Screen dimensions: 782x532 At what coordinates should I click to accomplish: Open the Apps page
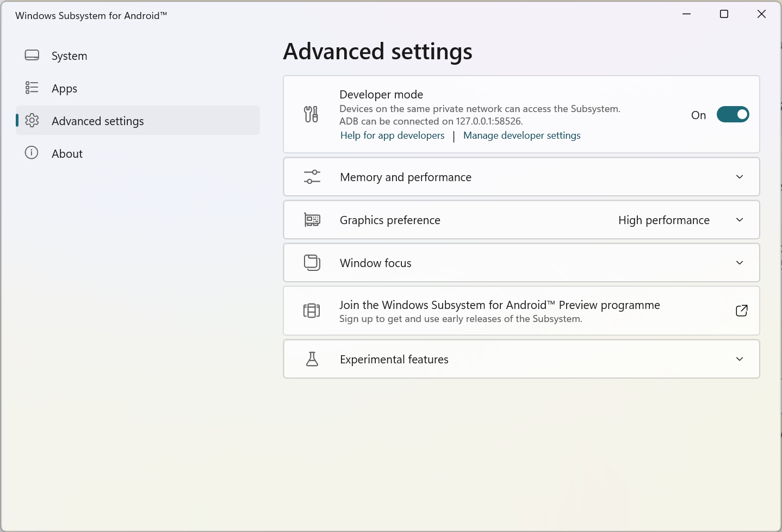click(x=138, y=88)
